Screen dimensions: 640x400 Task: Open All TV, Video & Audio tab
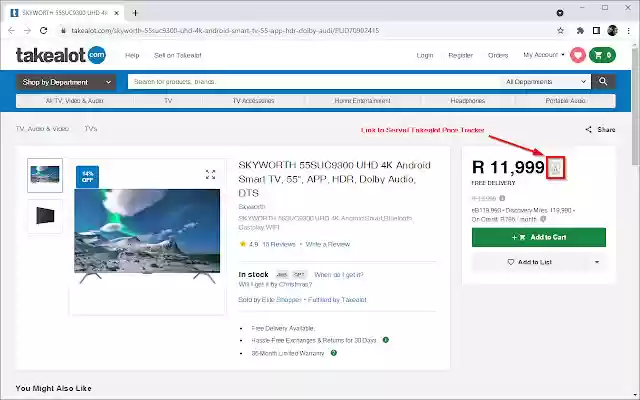pyautogui.click(x=75, y=101)
